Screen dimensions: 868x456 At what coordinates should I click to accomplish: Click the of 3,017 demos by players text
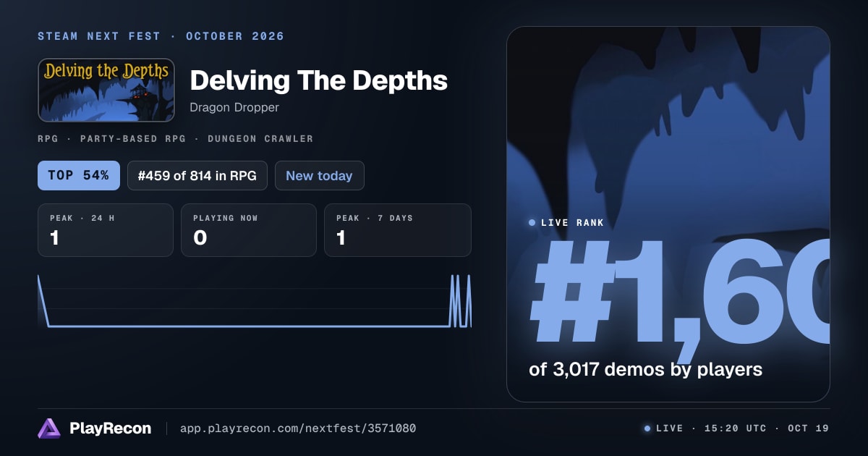coord(645,369)
